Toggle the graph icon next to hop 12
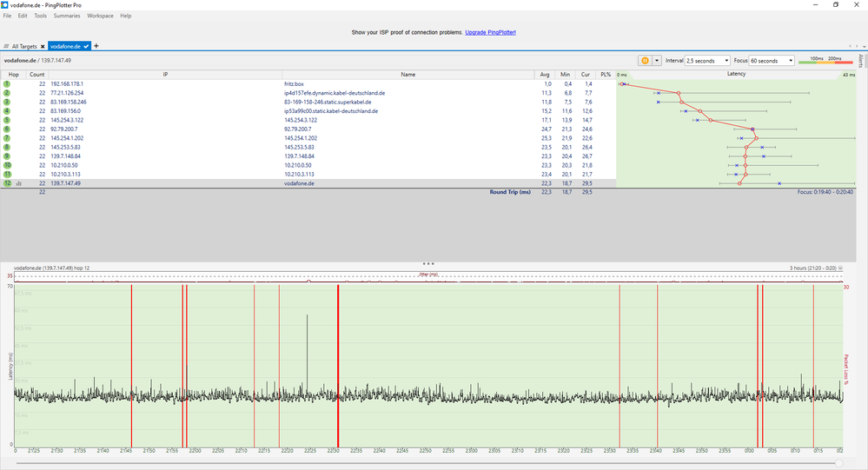 pyautogui.click(x=17, y=183)
